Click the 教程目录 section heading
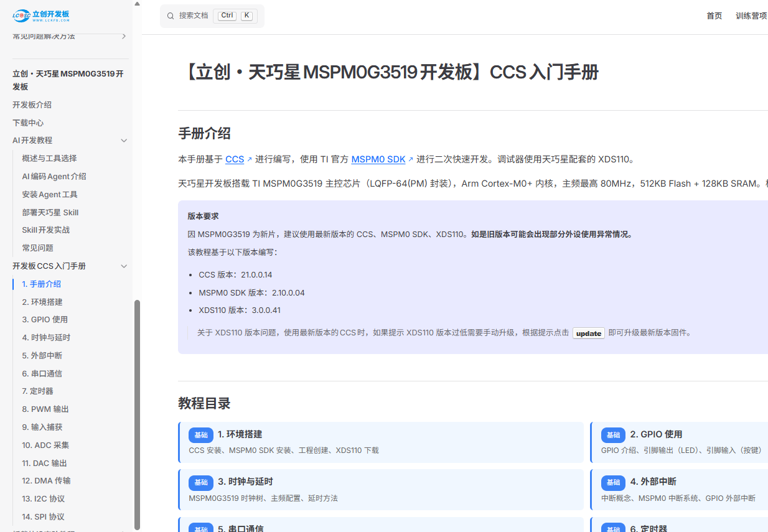768x532 pixels. 204,403
